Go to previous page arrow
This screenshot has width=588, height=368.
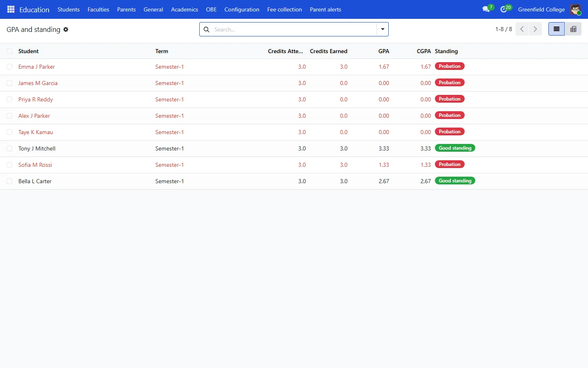(x=522, y=29)
